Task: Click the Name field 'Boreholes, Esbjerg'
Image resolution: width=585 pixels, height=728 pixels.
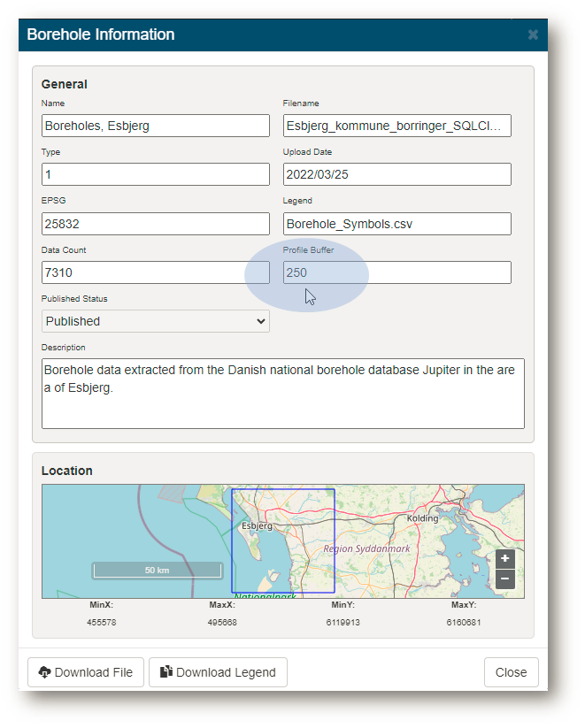Action: (155, 126)
